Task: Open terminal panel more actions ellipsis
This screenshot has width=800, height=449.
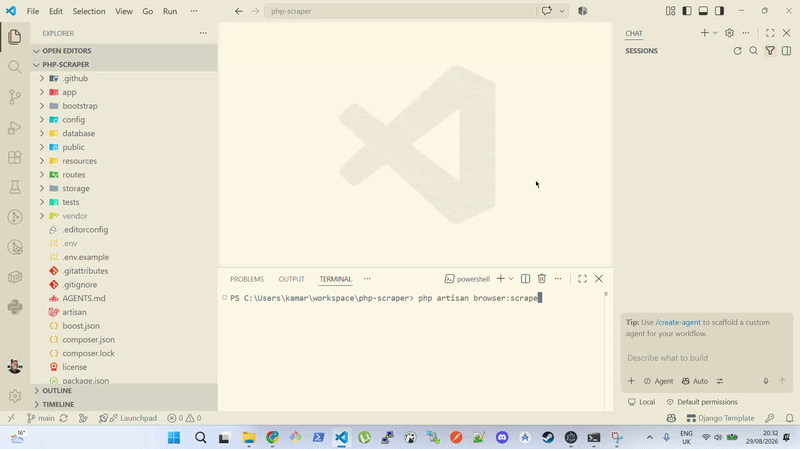Action: [558, 279]
